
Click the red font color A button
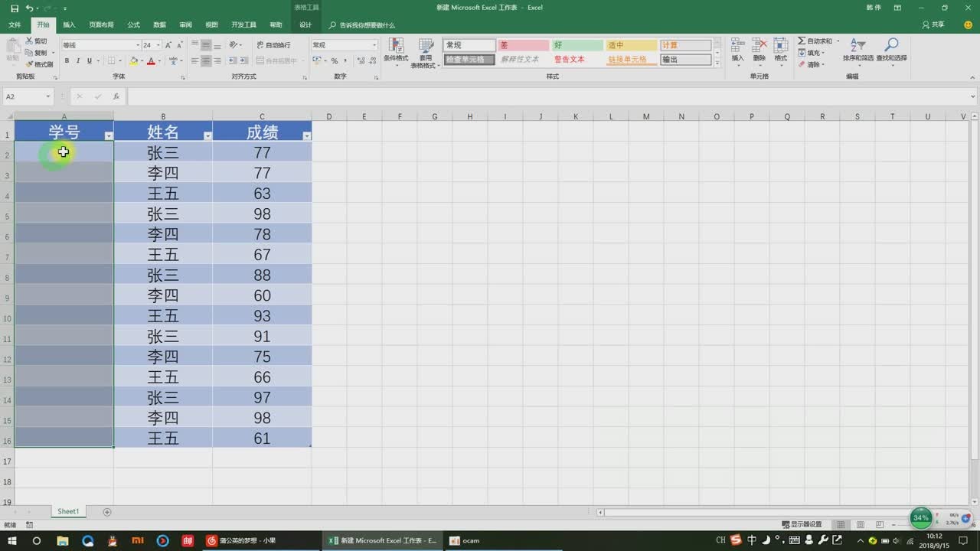tap(151, 60)
